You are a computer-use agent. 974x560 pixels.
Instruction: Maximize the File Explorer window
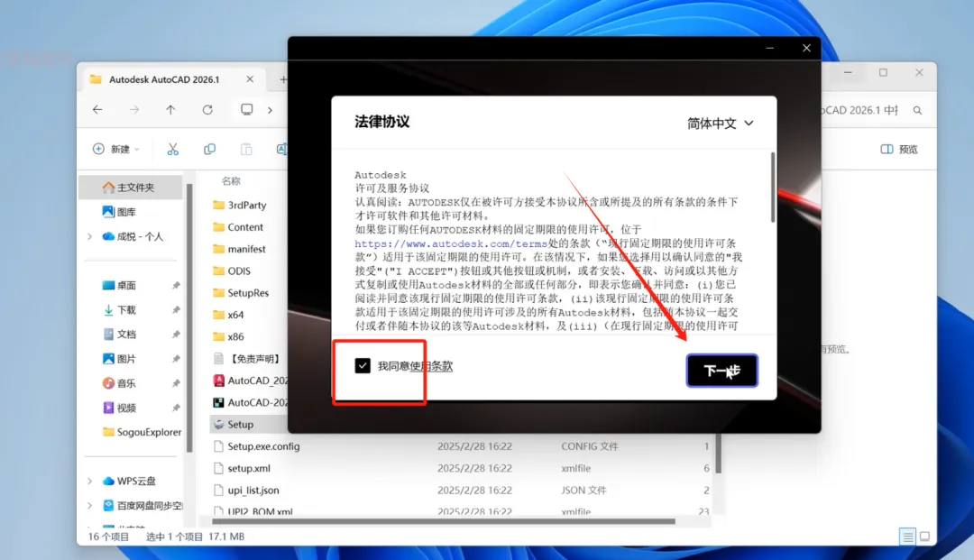pyautogui.click(x=883, y=73)
